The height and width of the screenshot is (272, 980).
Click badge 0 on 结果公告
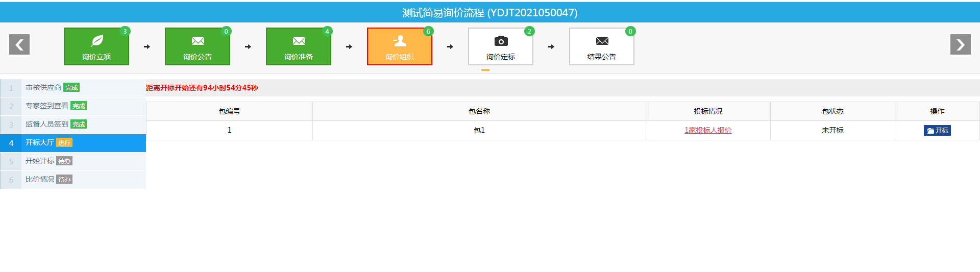click(630, 31)
